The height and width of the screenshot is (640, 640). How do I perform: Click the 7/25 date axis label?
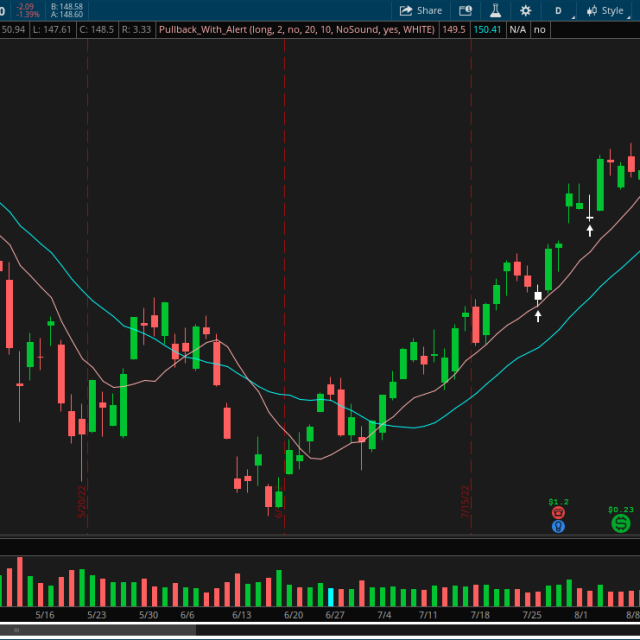(x=532, y=615)
